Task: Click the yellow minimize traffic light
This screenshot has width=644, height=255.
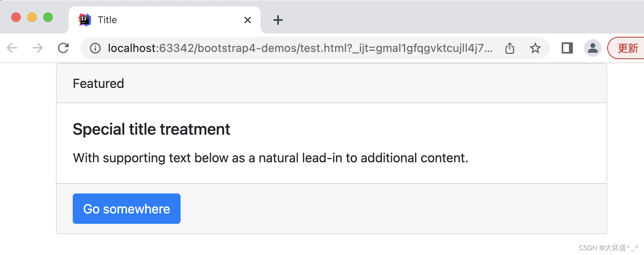Action: (x=32, y=17)
